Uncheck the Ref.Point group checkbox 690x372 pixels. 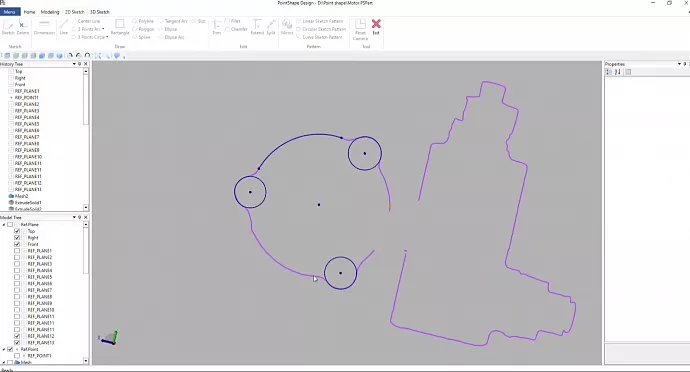click(x=10, y=349)
